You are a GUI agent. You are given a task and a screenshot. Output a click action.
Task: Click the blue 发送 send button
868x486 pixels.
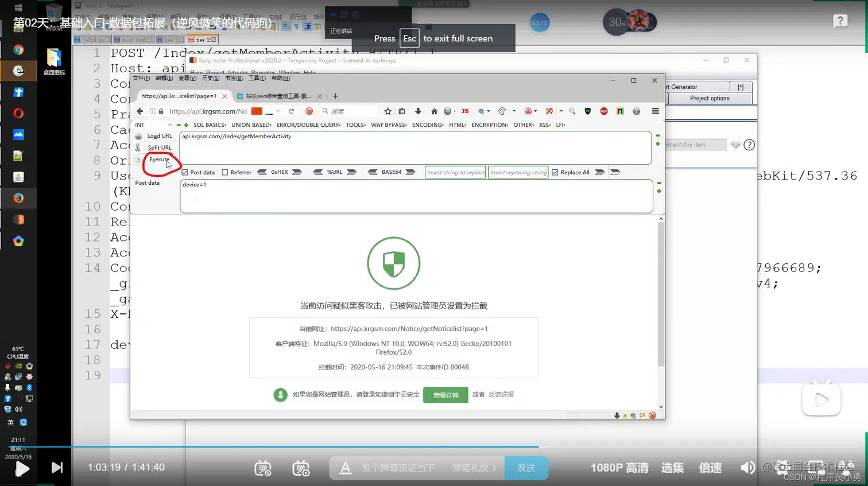pyautogui.click(x=526, y=468)
